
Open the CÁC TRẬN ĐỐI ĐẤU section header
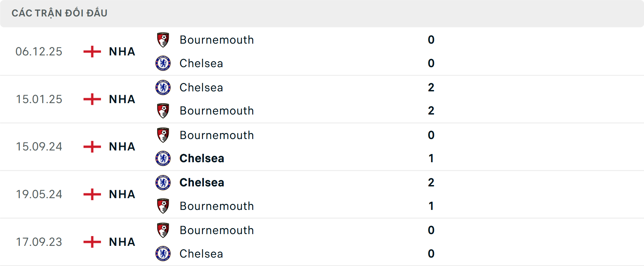point(60,13)
